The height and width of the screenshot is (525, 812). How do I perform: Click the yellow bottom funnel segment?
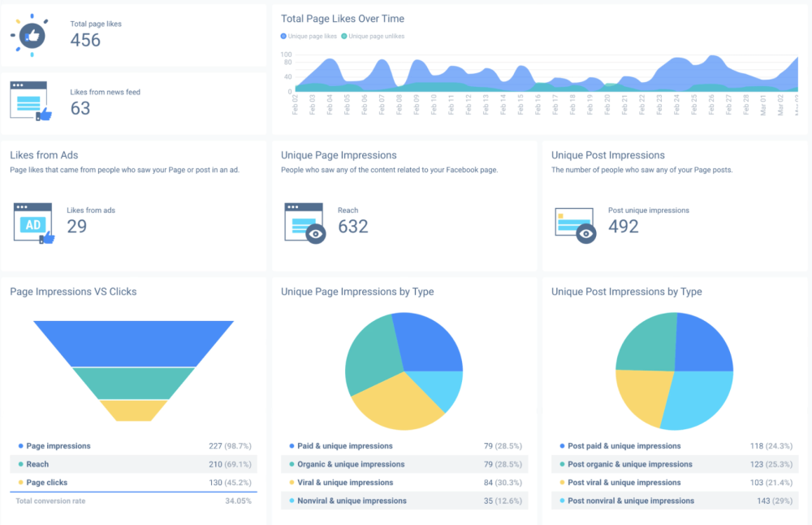point(133,410)
